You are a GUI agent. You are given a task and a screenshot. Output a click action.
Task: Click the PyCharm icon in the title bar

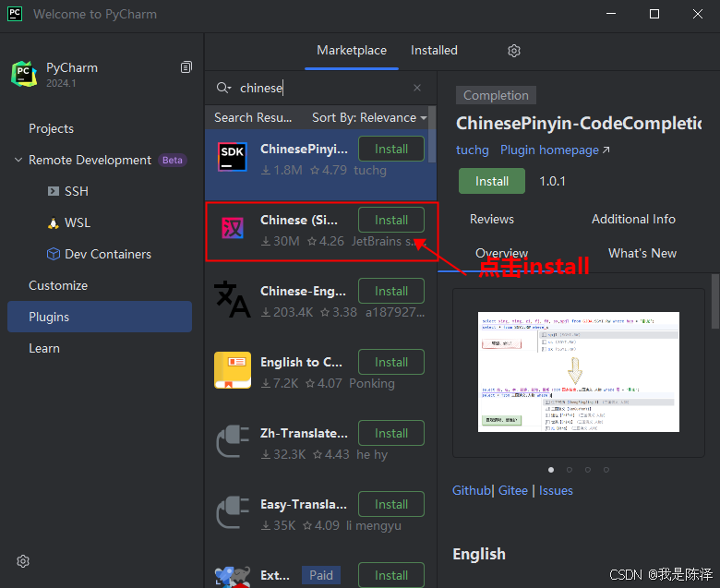(15, 14)
